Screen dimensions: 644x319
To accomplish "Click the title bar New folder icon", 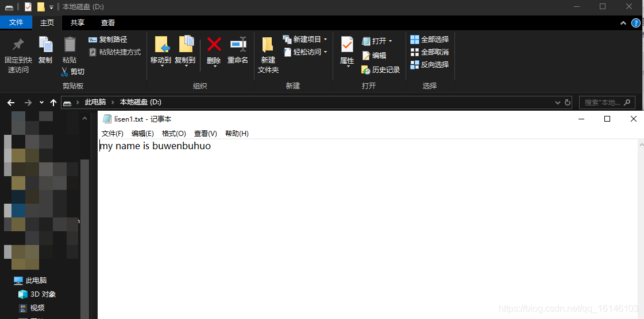I will click(x=41, y=7).
